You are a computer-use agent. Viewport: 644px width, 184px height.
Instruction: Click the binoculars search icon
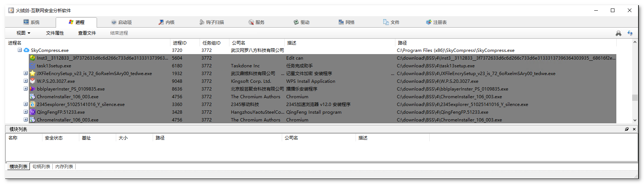[619, 33]
